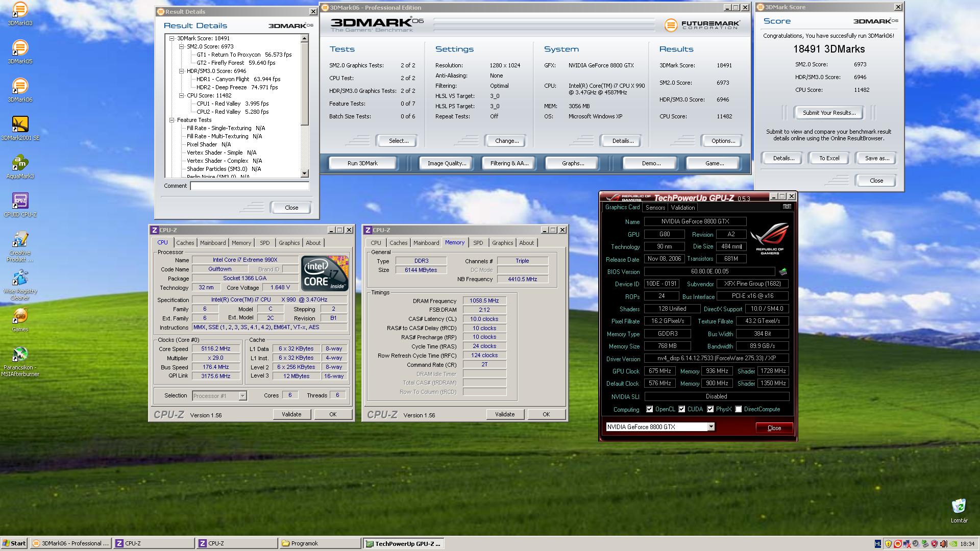Click the GPU-Z screenshot camera icon
The width and height of the screenshot is (980, 551).
787,207
